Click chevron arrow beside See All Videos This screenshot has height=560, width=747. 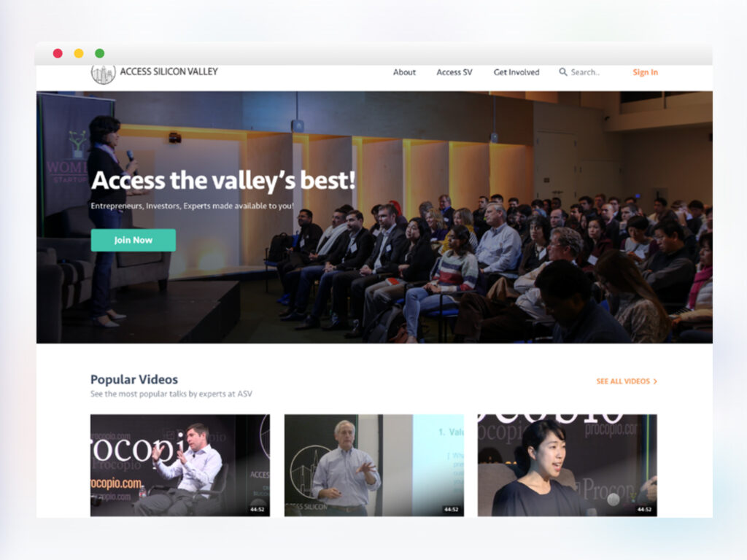point(655,381)
